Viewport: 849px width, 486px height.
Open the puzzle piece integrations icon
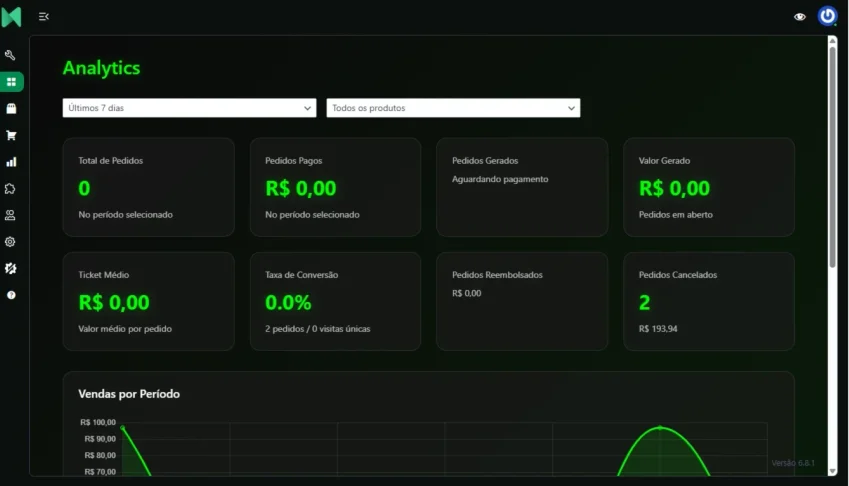[x=10, y=188]
